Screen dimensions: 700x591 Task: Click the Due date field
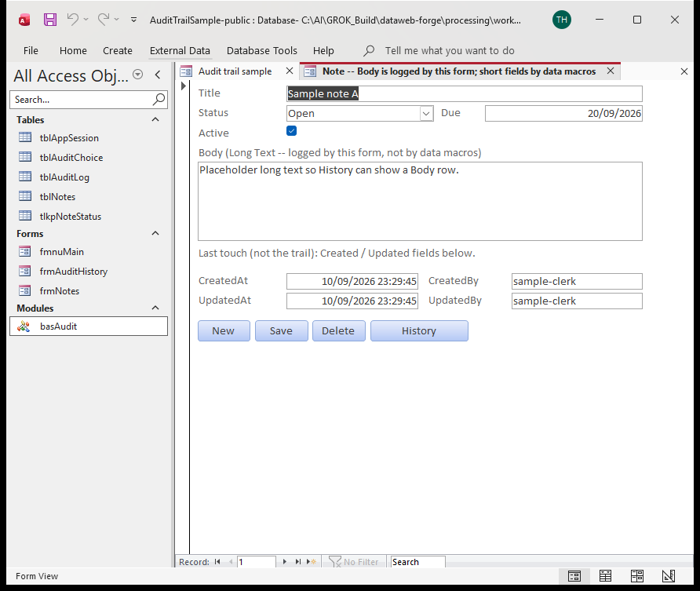tap(563, 113)
